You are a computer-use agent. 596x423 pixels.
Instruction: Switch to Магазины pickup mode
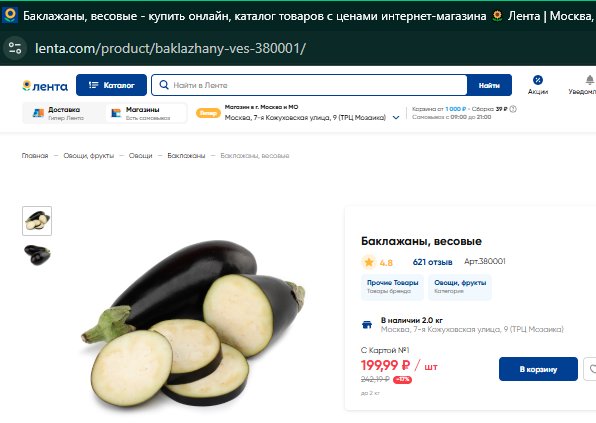tap(146, 113)
